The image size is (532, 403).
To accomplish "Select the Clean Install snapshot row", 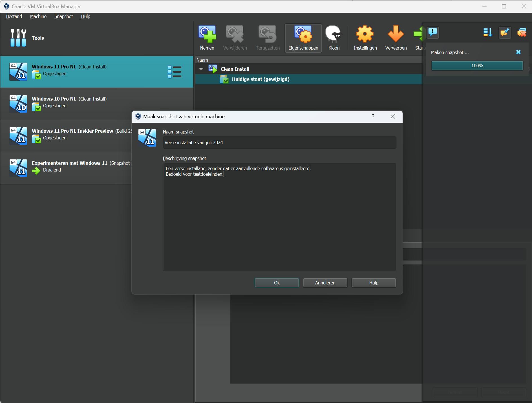I will click(x=309, y=69).
